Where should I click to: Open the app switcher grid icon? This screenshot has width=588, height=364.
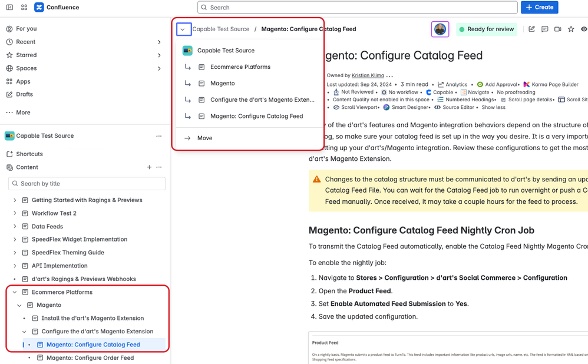coord(24,7)
